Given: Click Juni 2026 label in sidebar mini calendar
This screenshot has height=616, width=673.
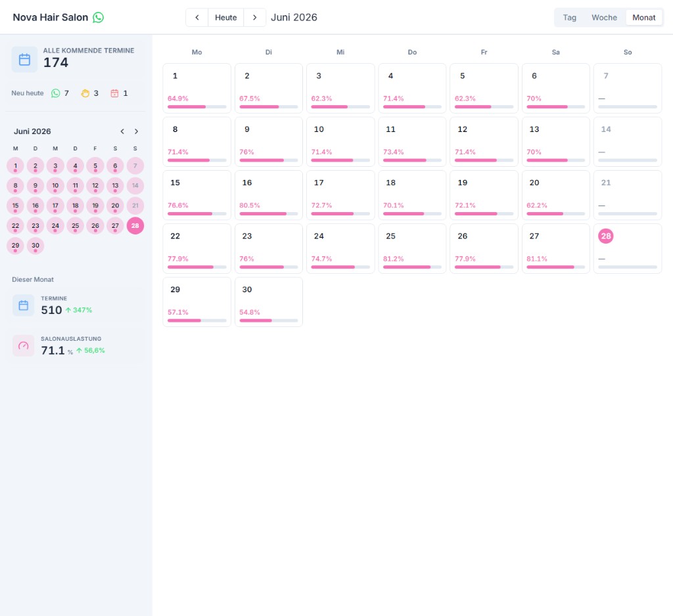Looking at the screenshot, I should 32,131.
